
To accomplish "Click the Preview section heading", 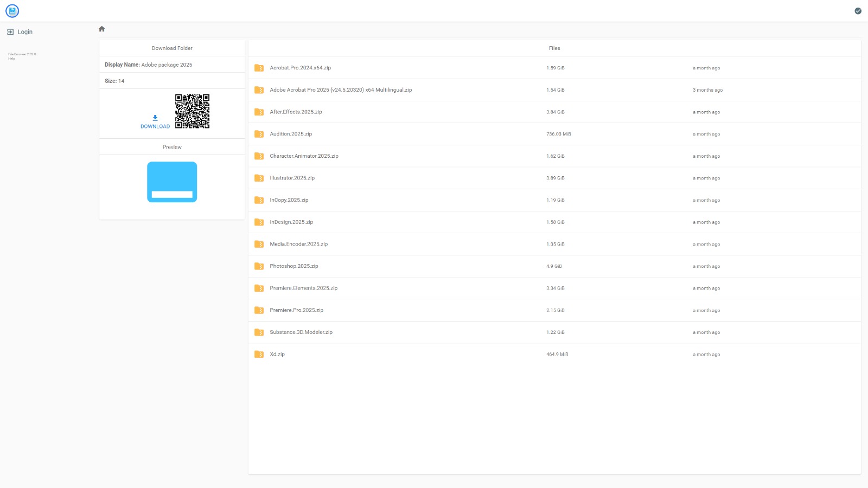I will point(172,147).
